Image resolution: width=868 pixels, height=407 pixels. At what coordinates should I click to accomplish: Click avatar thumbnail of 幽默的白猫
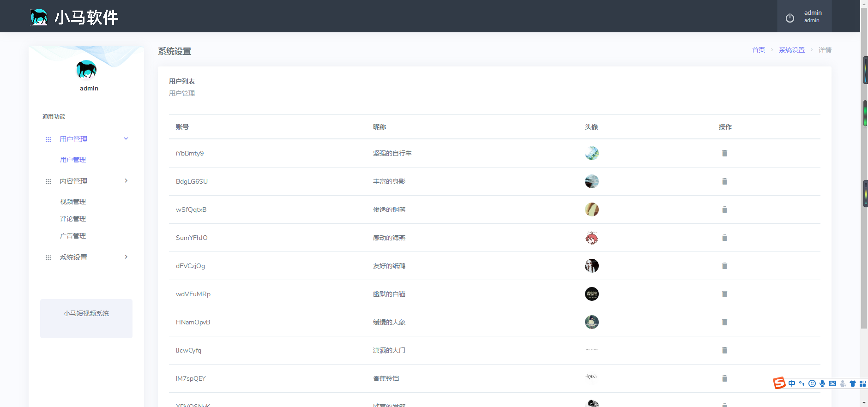tap(592, 294)
